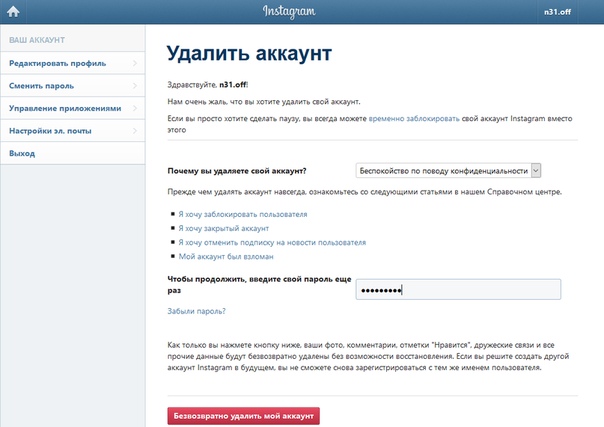The width and height of the screenshot is (604, 427).
Task: Click the ВАШ АККАУНТ sidebar header
Action: [37, 40]
